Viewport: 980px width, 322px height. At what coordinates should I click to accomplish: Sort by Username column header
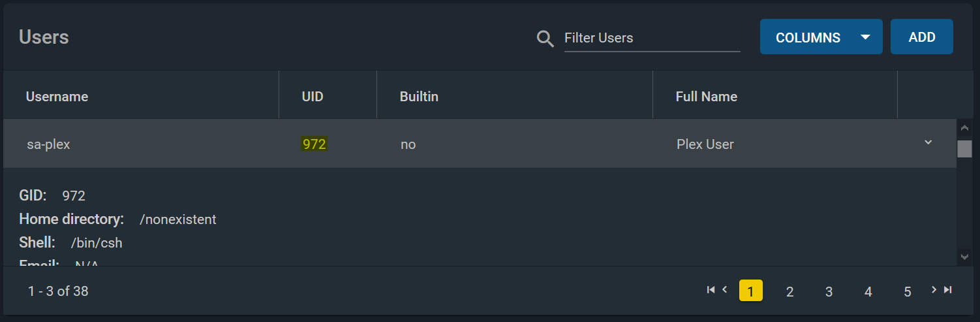click(57, 97)
